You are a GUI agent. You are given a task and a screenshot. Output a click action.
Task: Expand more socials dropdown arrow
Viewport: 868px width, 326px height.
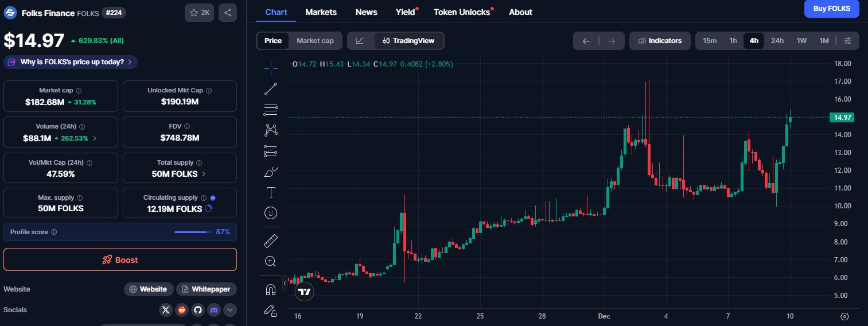230,310
